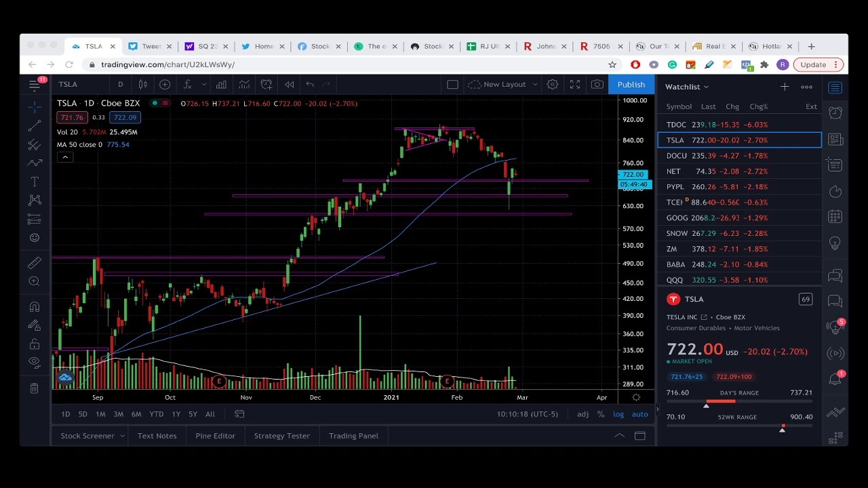Viewport: 868px width, 488px height.
Task: Activate the zoom-in magnifier tool
Action: [x=34, y=281]
